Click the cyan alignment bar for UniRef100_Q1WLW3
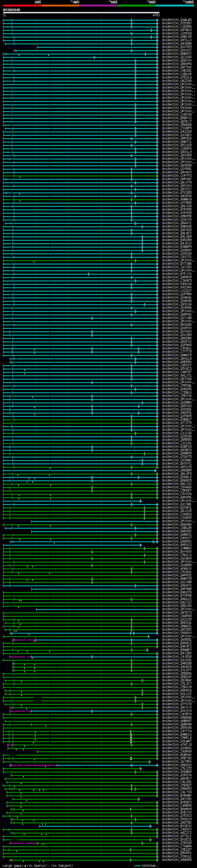This screenshot has height=868, width=197. (x=81, y=20)
